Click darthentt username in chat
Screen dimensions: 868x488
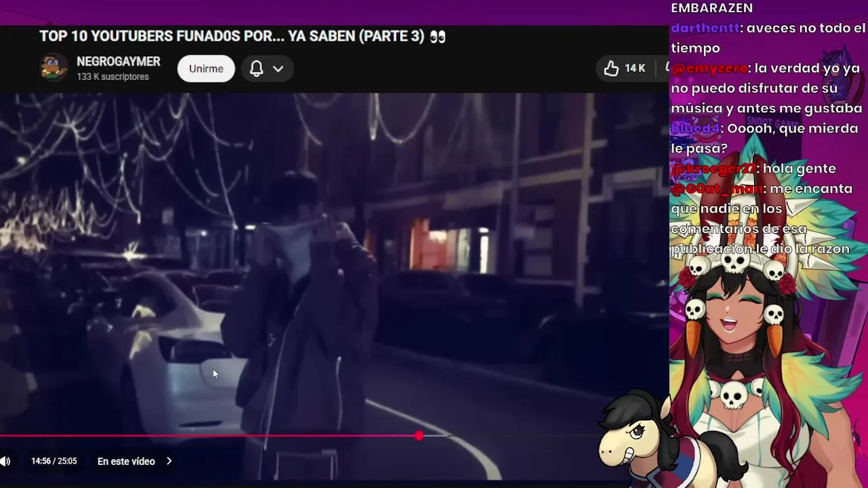click(x=705, y=28)
